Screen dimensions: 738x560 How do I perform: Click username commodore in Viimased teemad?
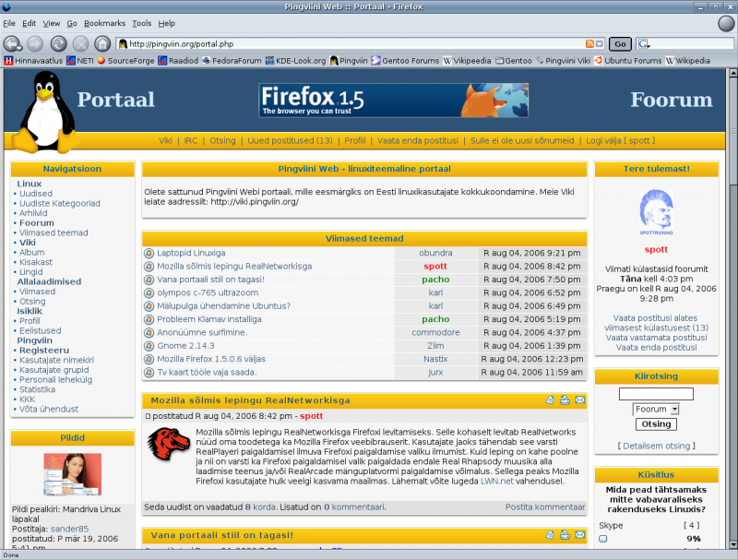[435, 332]
